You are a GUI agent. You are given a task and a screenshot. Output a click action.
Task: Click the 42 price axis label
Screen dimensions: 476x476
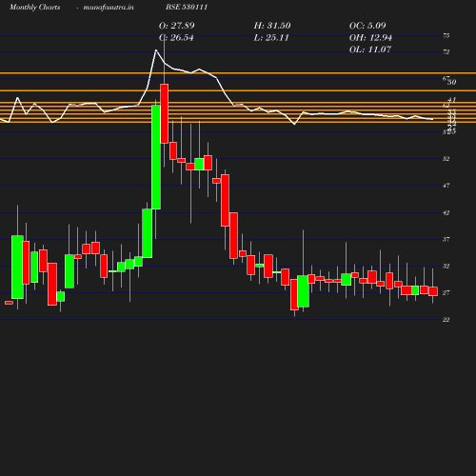(446, 212)
